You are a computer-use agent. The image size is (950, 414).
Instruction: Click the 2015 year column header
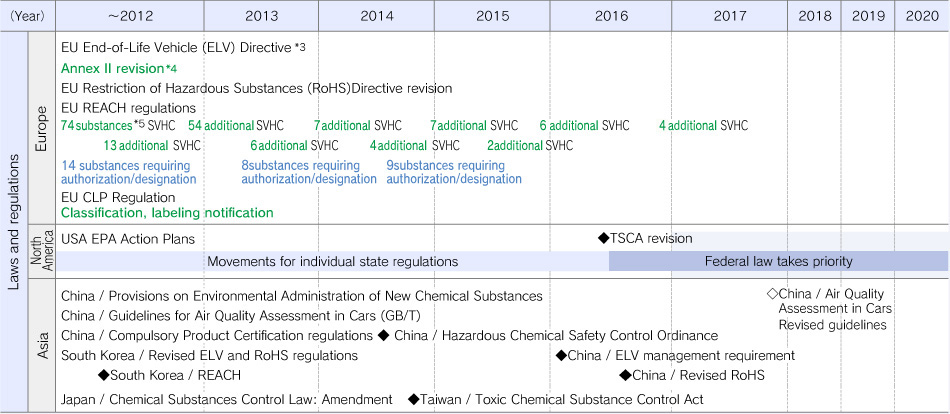pyautogui.click(x=493, y=16)
